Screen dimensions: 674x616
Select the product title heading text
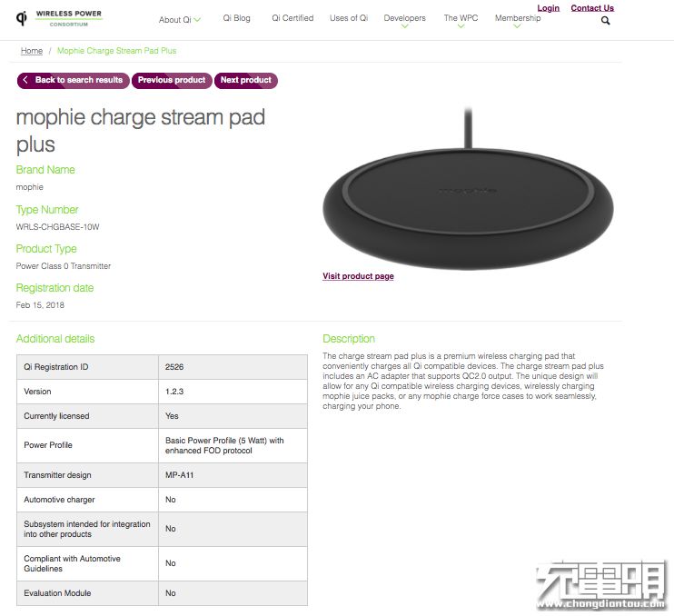click(141, 131)
